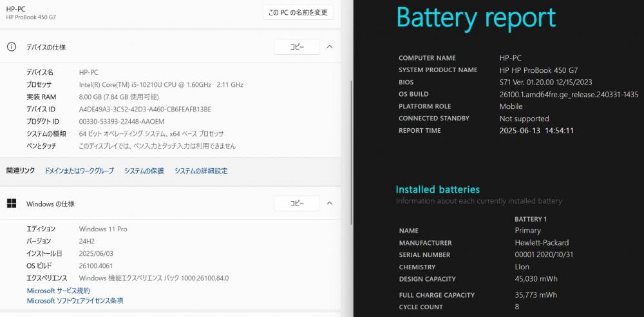This screenshot has width=644, height=317.
Task: Click HP ProBook 450 G7 subtitle under HP-PC
Action: (31, 17)
